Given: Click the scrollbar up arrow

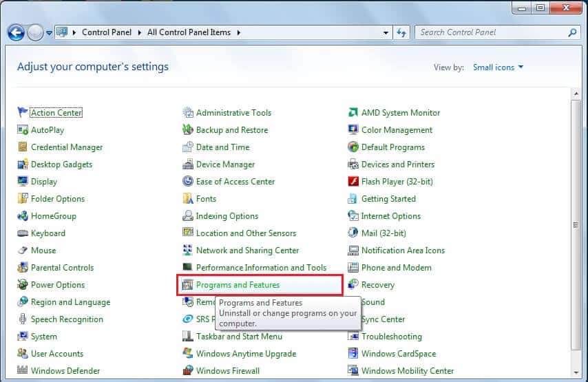Looking at the screenshot, I should tap(576, 94).
